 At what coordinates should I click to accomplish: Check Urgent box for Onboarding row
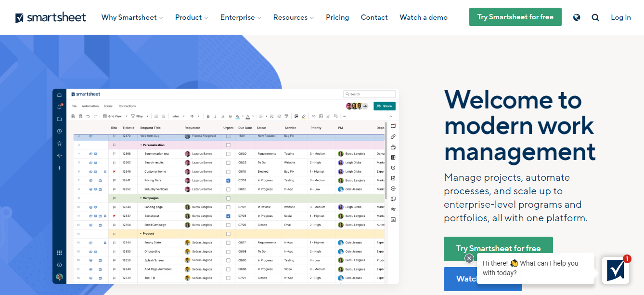pyautogui.click(x=228, y=251)
